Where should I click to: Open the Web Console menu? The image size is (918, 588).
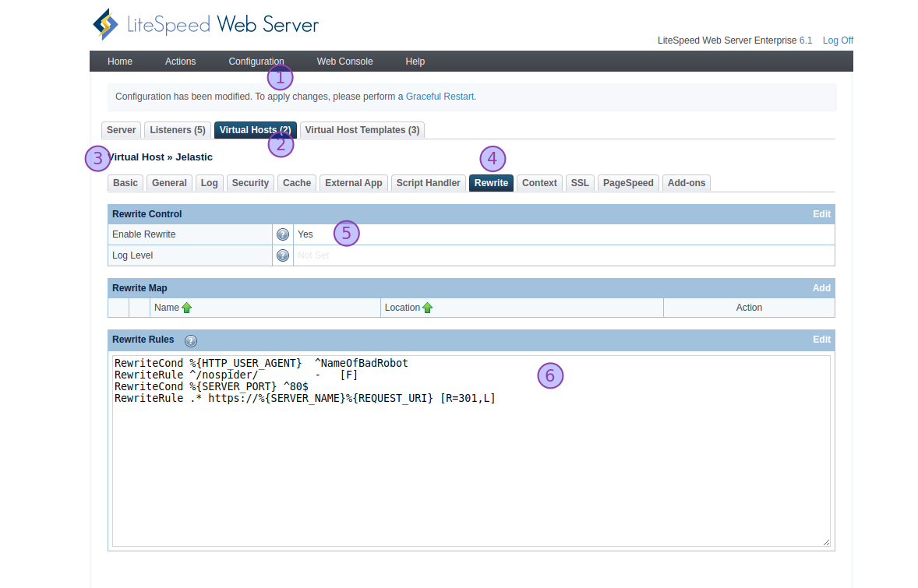pos(345,62)
